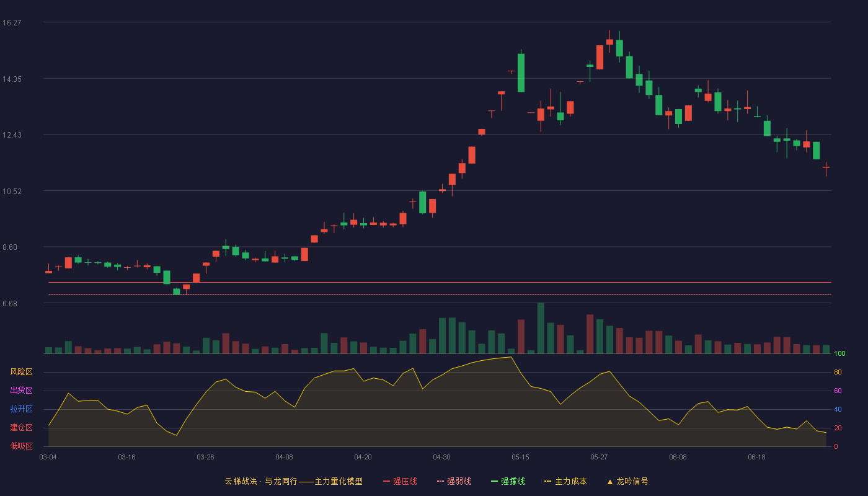The height and width of the screenshot is (496, 868).
Task: Toggle the 强压线 legend item
Action: pos(400,481)
